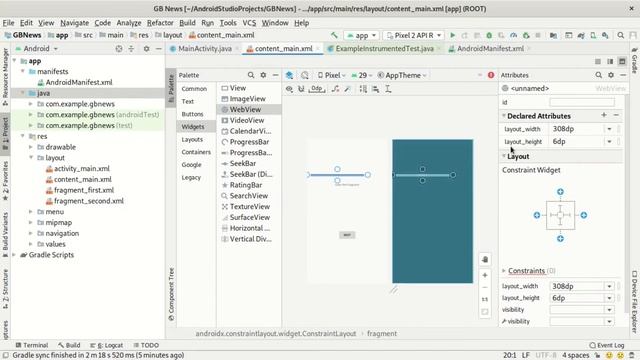Open the Refactor menu
Screen dimensions: 640x360
pos(160,23)
